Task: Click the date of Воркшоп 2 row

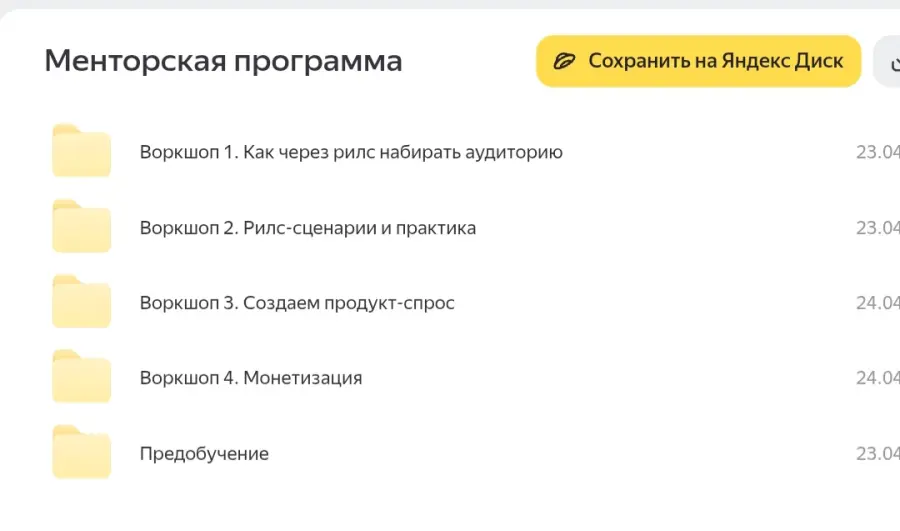Action: (x=877, y=228)
